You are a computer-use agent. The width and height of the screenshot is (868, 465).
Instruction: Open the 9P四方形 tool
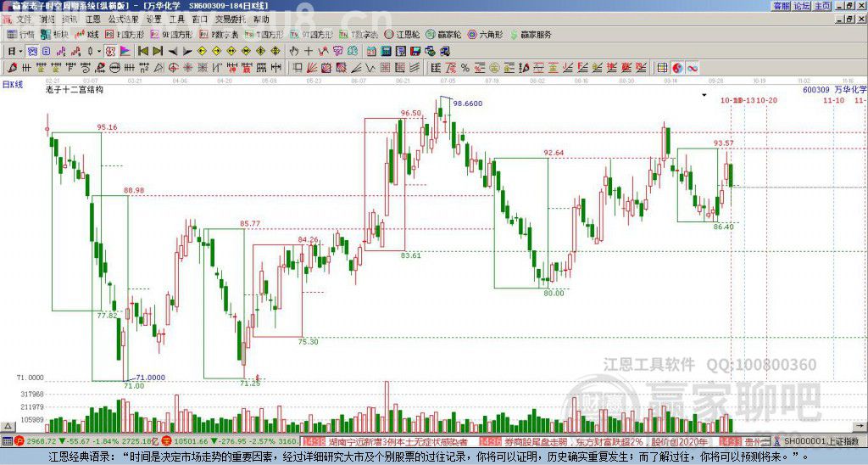click(171, 35)
